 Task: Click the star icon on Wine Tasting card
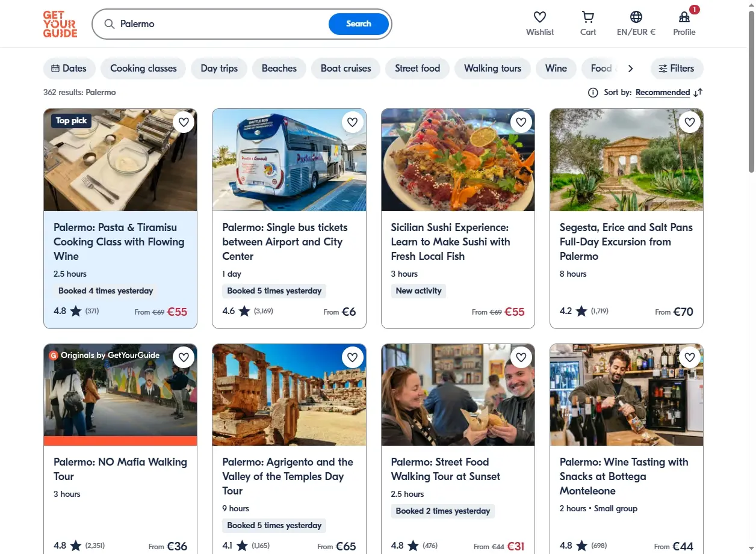click(581, 546)
